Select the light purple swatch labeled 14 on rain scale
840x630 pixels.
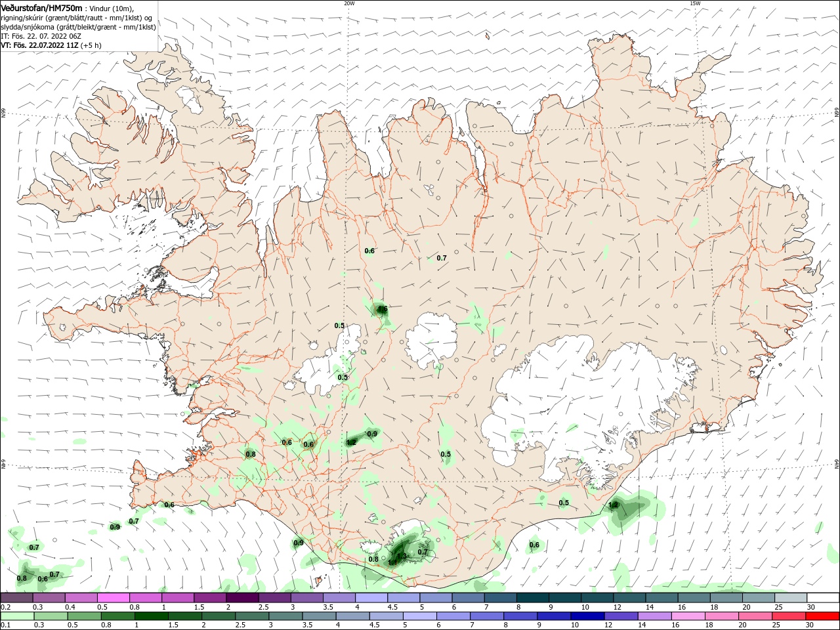(655, 616)
